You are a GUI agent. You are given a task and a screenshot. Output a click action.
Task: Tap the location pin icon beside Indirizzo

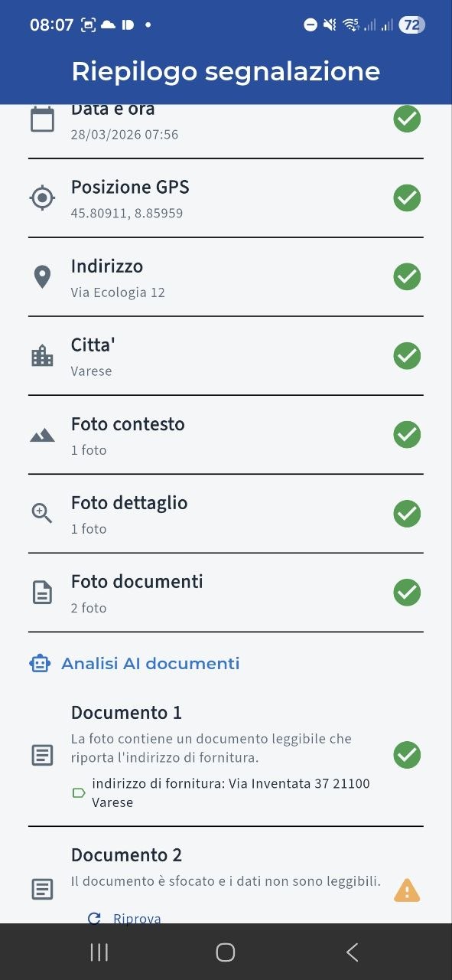click(42, 276)
